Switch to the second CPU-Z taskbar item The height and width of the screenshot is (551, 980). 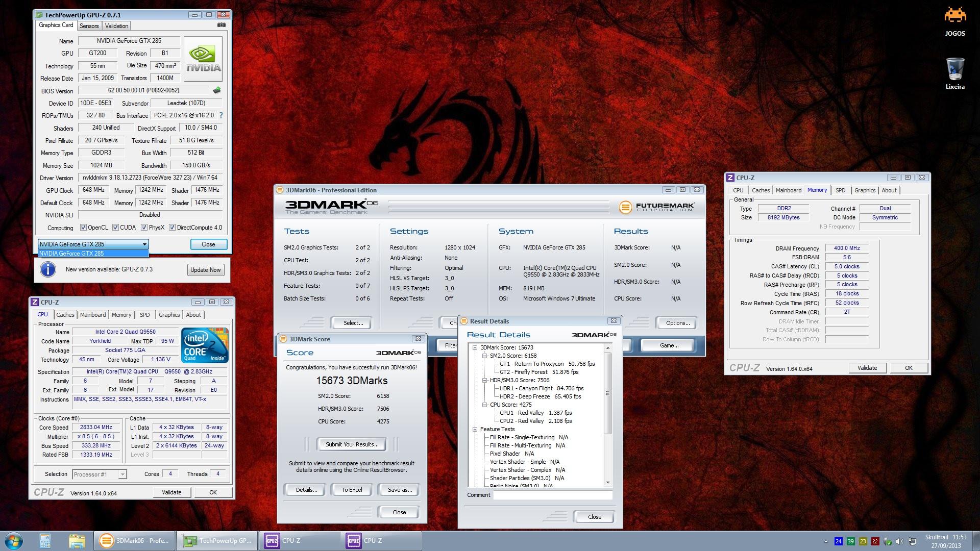pos(381,541)
